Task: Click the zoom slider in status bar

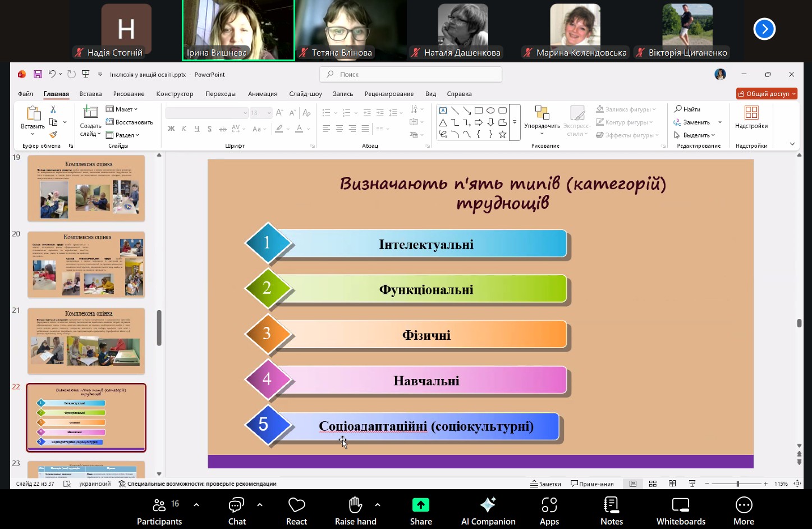Action: pos(737,484)
